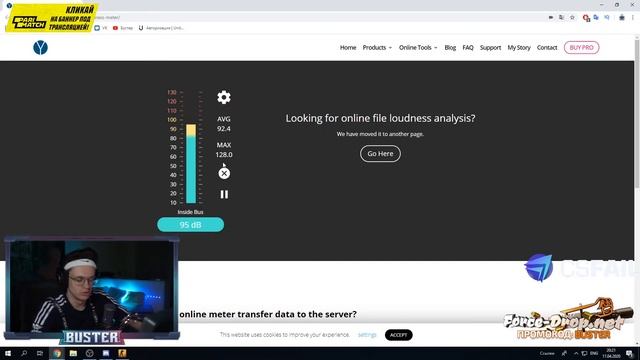640x360 pixels.
Task: Click the heading about online file loudness analysis
Action: coord(380,118)
